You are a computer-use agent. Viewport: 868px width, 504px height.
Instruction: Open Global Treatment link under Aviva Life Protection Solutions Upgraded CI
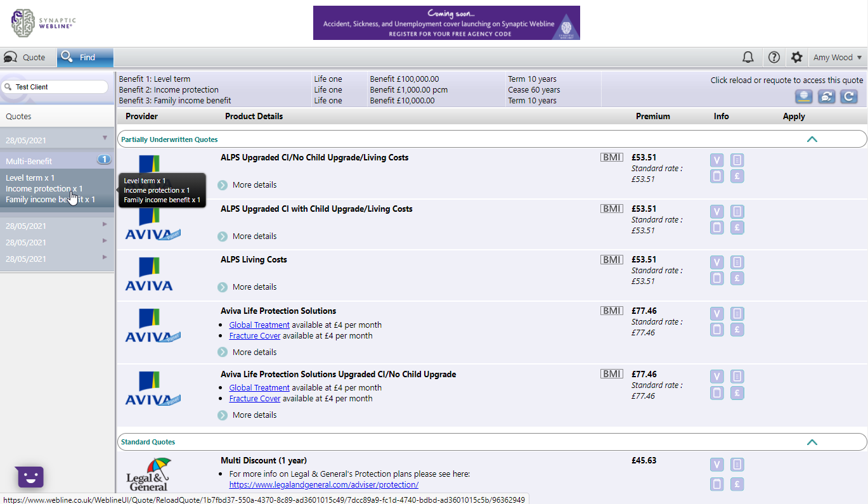(x=259, y=387)
